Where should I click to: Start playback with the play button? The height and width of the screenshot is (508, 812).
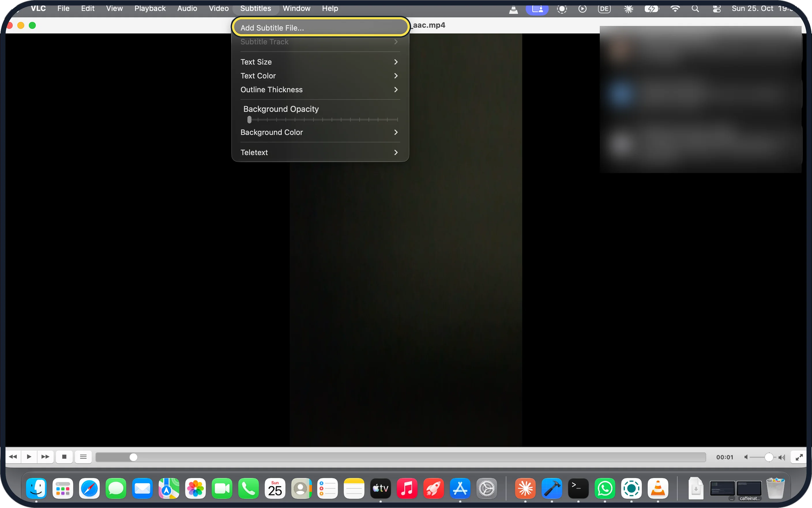tap(29, 457)
